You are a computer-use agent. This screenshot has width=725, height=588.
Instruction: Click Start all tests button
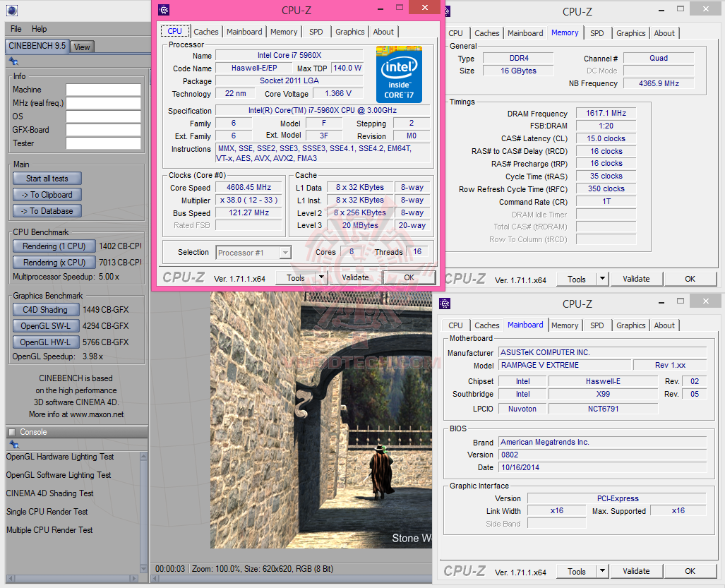(47, 179)
